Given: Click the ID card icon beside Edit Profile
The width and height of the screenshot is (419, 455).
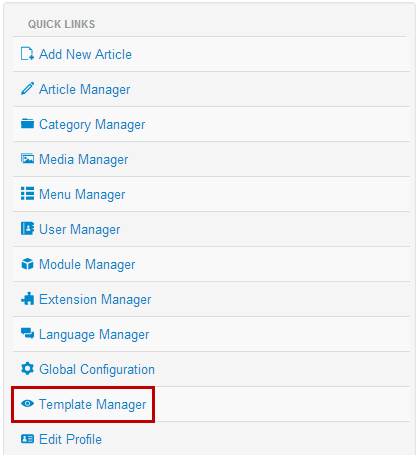Looking at the screenshot, I should click(27, 439).
